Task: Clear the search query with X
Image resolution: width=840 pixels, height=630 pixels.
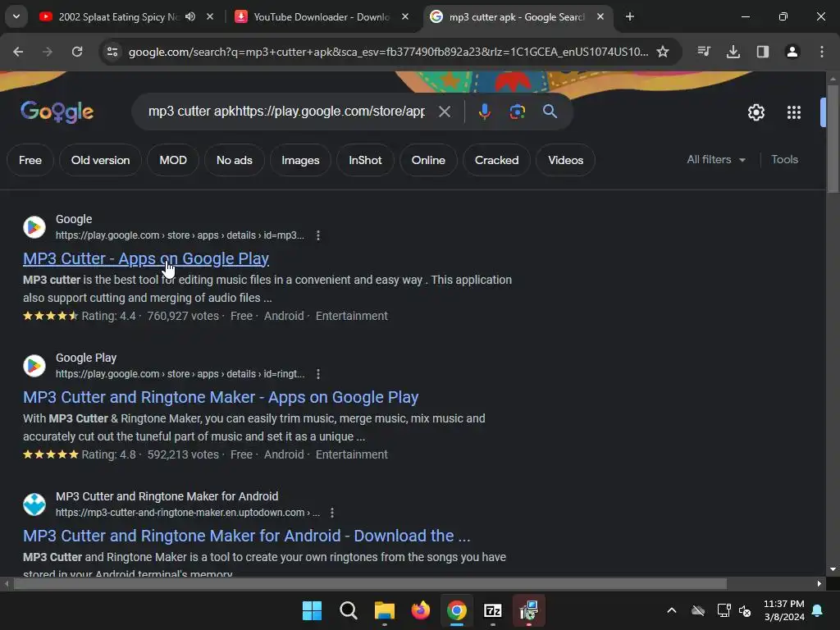Action: [x=444, y=112]
